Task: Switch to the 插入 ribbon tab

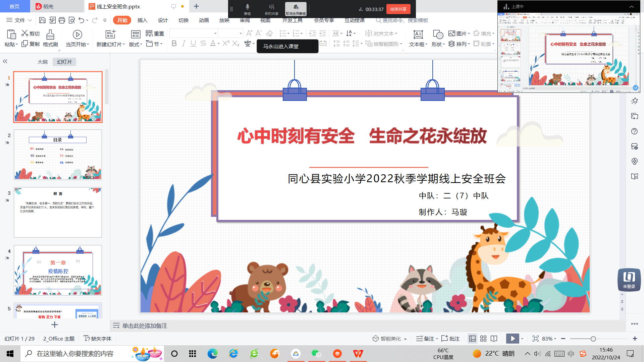Action: click(142, 20)
